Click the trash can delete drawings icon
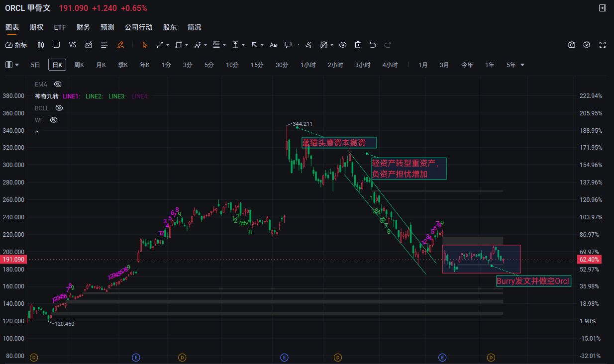Screen dimensions: 614x364 (x=358, y=45)
